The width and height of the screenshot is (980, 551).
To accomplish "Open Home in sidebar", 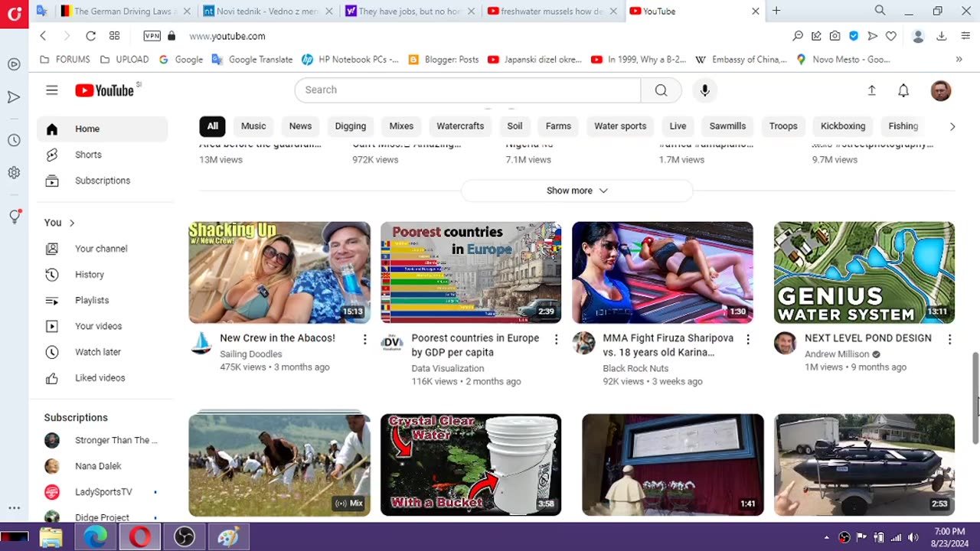I will tap(103, 129).
